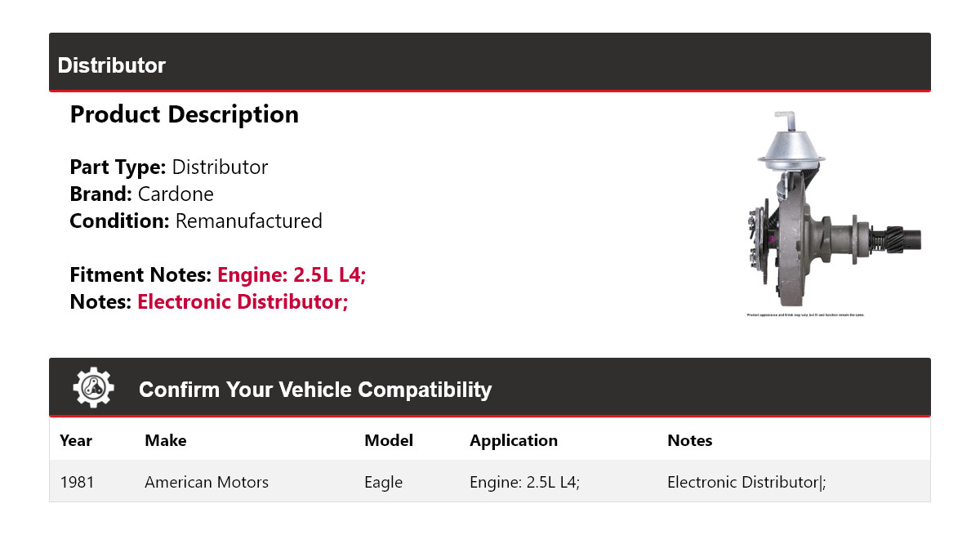Select the Eagle model cell
This screenshot has height=535, width=980.
(384, 483)
